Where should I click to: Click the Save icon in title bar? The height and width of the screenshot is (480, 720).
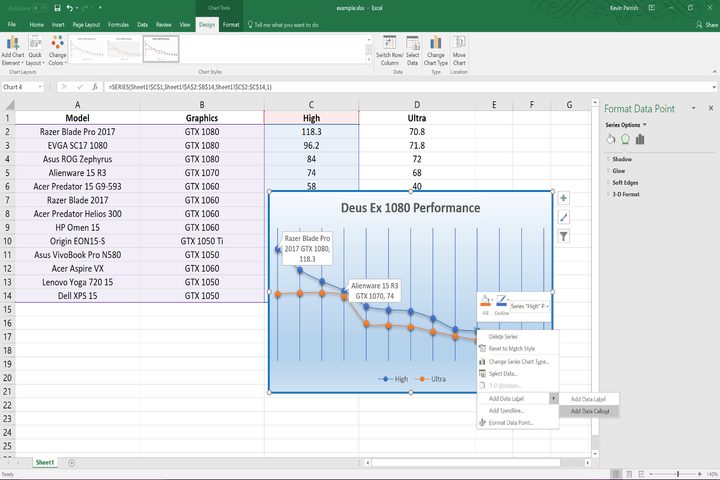[x=57, y=8]
